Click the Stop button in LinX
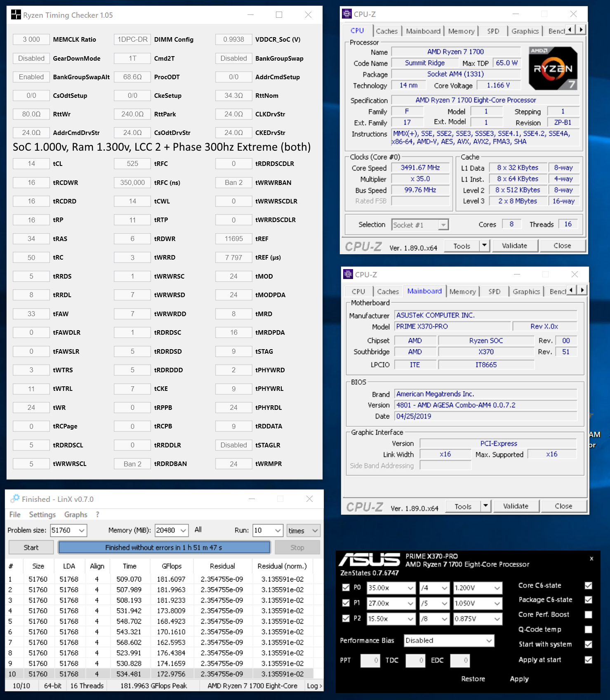610x700 pixels. pos(297,547)
